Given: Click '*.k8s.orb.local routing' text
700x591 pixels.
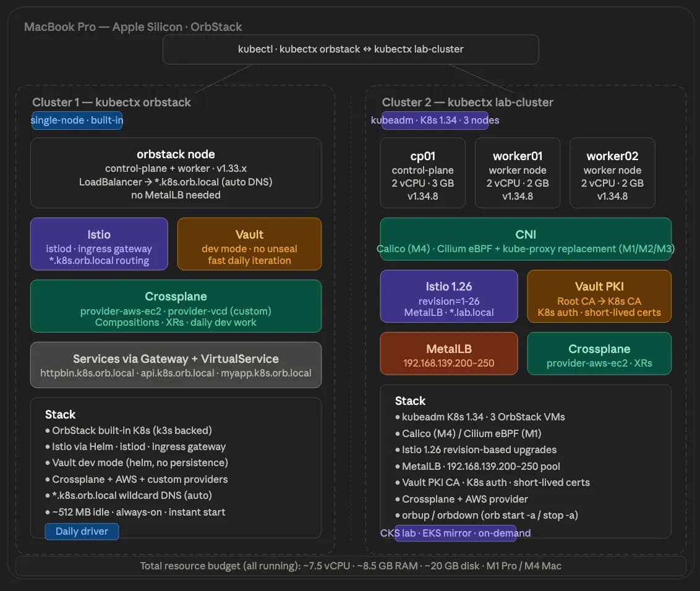Looking at the screenshot, I should pos(99,261).
